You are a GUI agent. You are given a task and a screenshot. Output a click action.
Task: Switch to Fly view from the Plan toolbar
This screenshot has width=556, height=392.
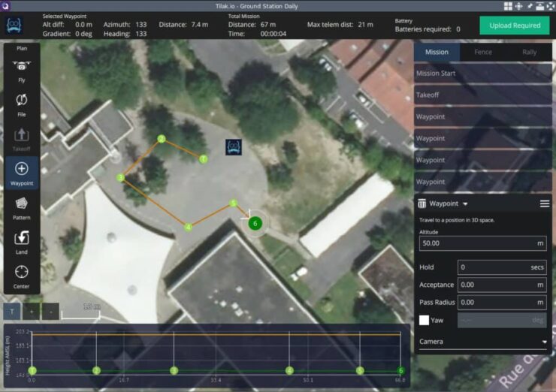point(21,70)
